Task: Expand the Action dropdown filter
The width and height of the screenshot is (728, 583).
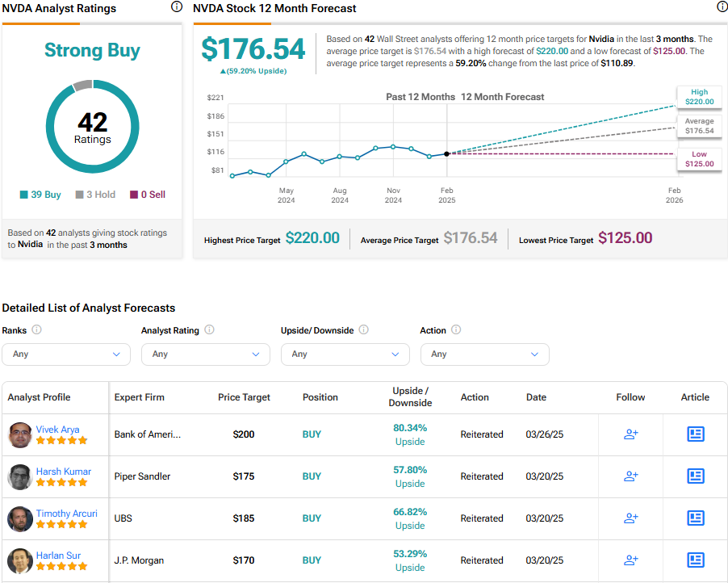Action: coord(484,354)
